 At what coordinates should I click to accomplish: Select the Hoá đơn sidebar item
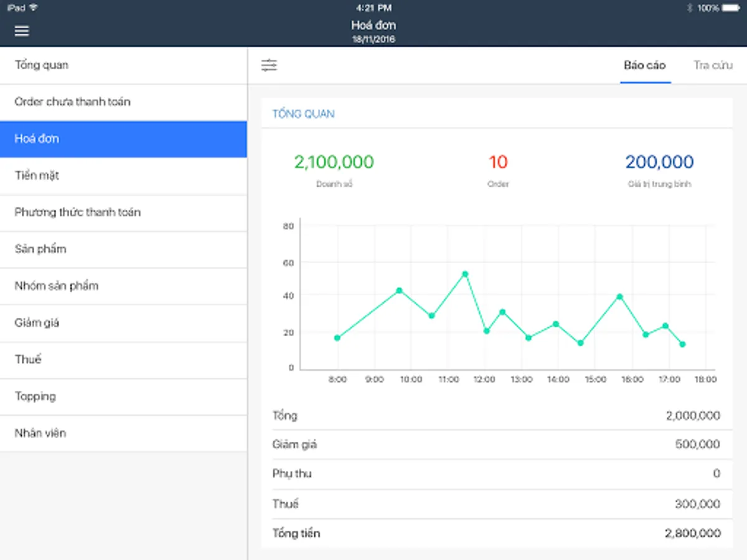(x=123, y=139)
